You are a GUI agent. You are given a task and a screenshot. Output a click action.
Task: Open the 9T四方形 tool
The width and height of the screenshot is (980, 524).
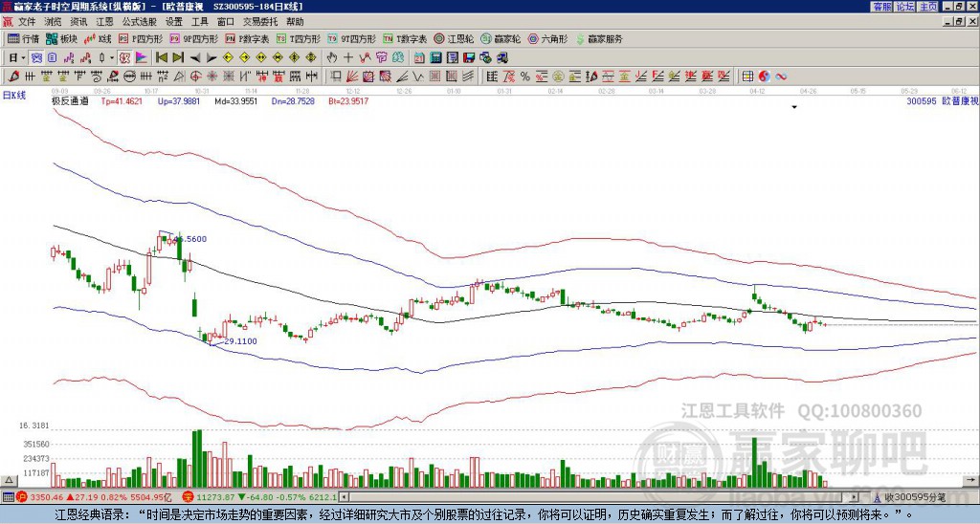tap(351, 38)
